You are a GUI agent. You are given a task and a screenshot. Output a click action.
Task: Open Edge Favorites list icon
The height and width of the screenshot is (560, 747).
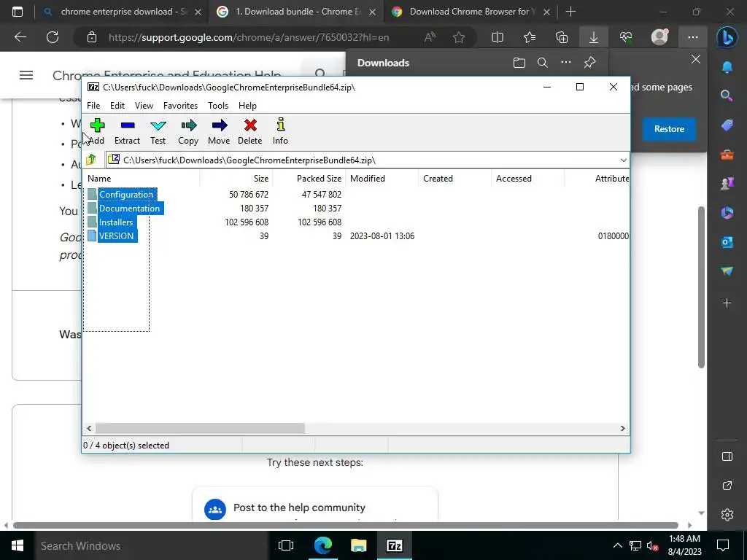pyautogui.click(x=530, y=37)
